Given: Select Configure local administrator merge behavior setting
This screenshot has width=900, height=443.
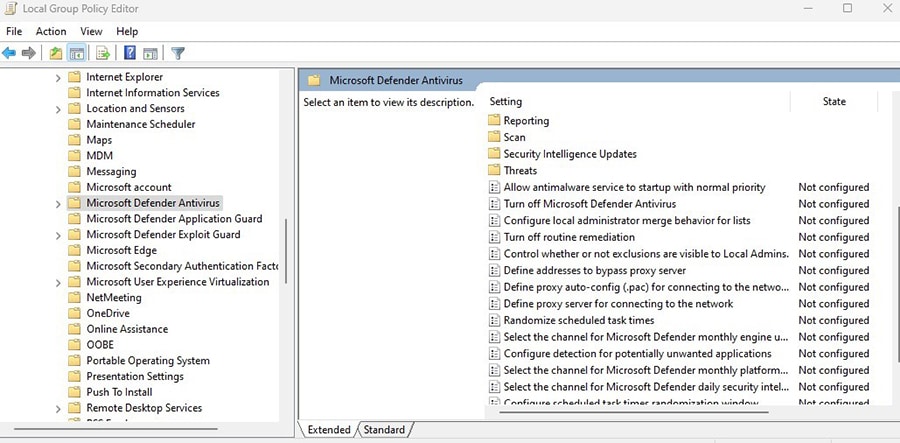Looking at the screenshot, I should [x=627, y=220].
